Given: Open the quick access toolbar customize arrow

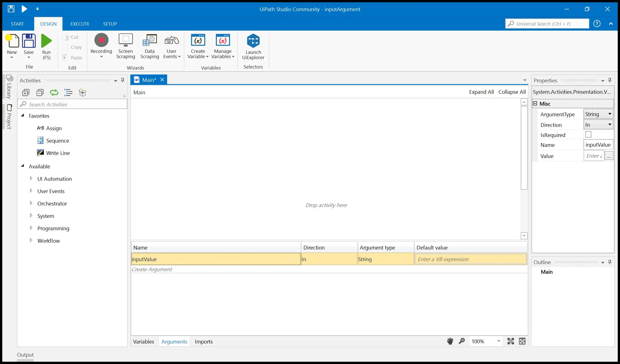Looking at the screenshot, I should (37, 9).
